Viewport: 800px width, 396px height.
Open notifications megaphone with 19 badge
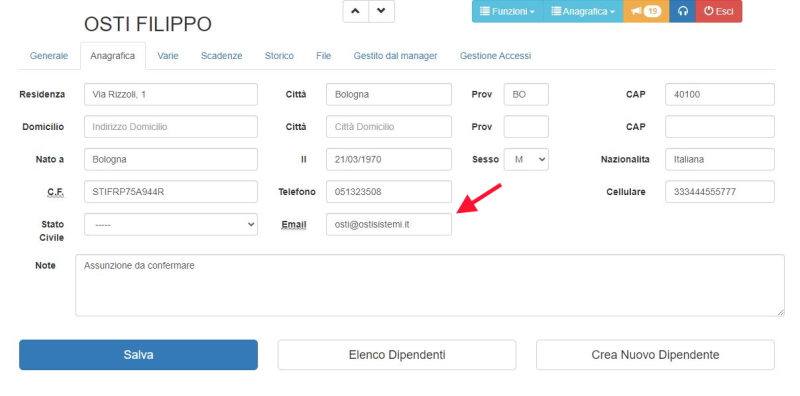tap(646, 11)
